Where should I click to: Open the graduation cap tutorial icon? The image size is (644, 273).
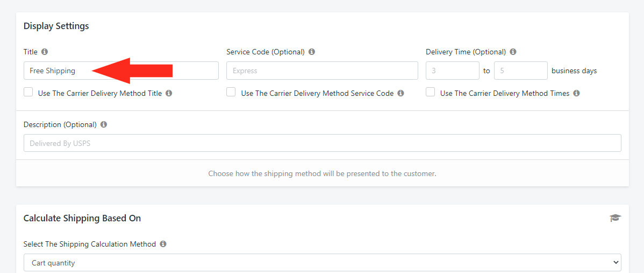(x=616, y=218)
